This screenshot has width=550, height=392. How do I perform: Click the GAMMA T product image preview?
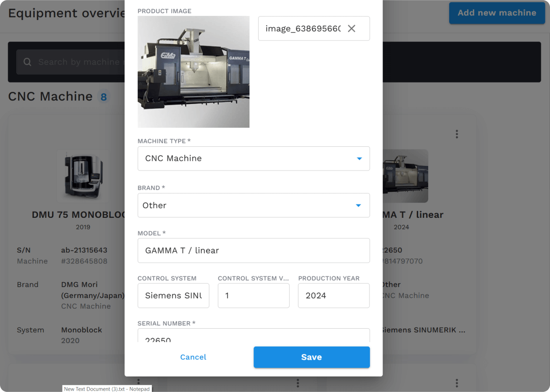[193, 72]
